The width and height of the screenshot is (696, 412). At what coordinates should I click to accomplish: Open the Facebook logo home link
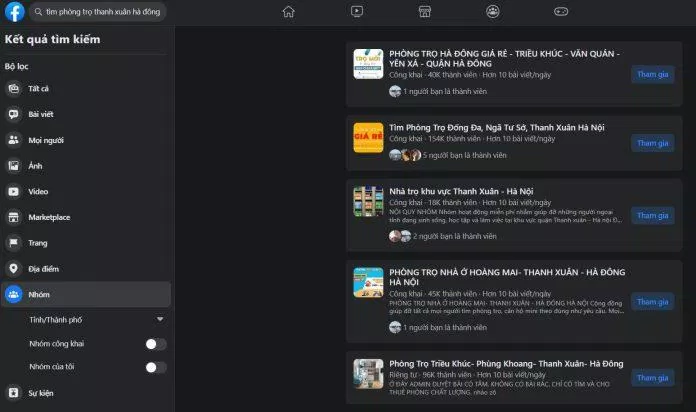coord(14,12)
